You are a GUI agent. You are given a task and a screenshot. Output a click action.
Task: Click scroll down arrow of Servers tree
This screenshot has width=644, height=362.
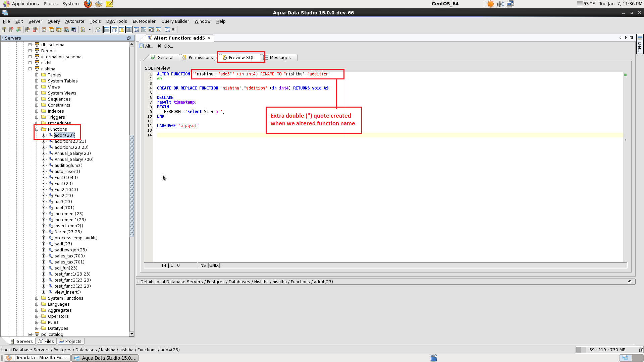coord(132,334)
